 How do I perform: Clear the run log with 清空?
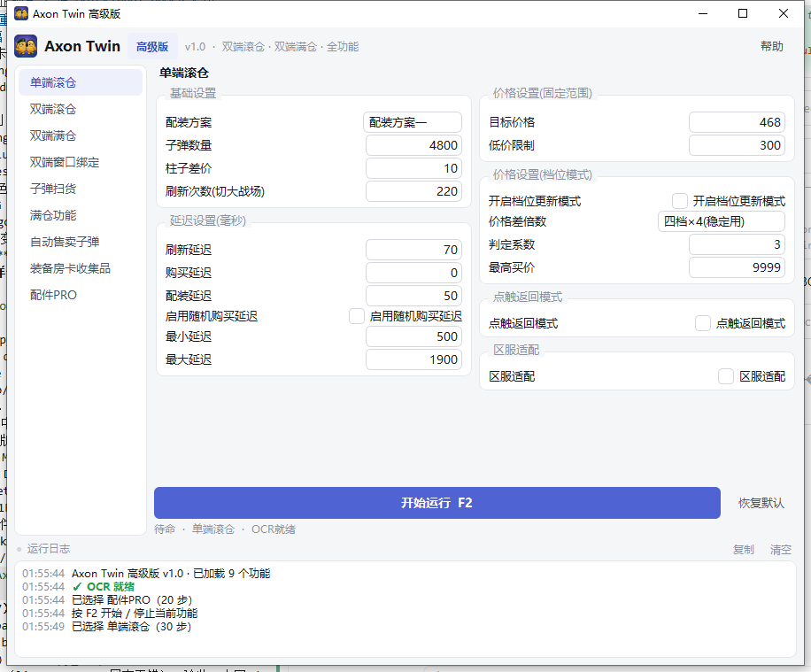click(781, 550)
